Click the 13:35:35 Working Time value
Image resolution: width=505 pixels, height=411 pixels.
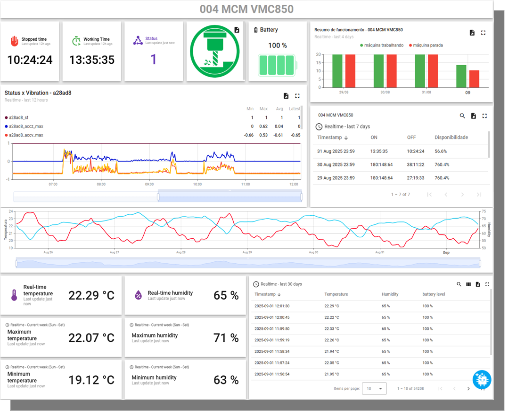click(x=92, y=60)
